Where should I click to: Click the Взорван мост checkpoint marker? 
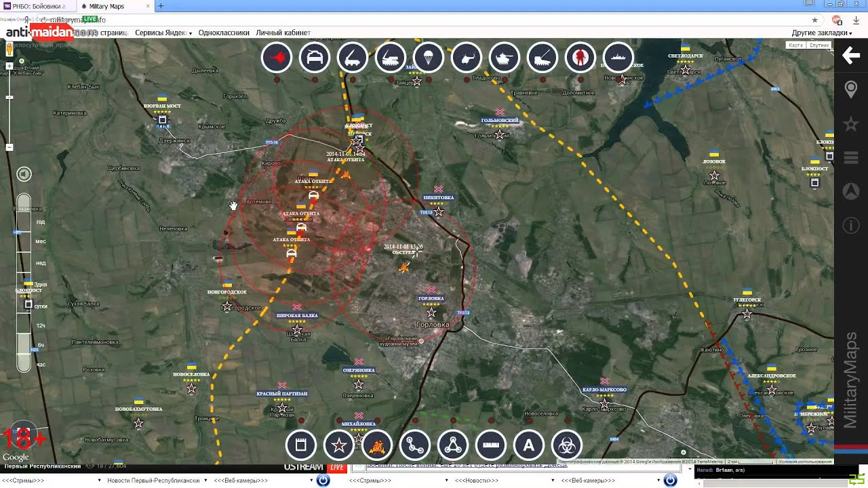162,121
